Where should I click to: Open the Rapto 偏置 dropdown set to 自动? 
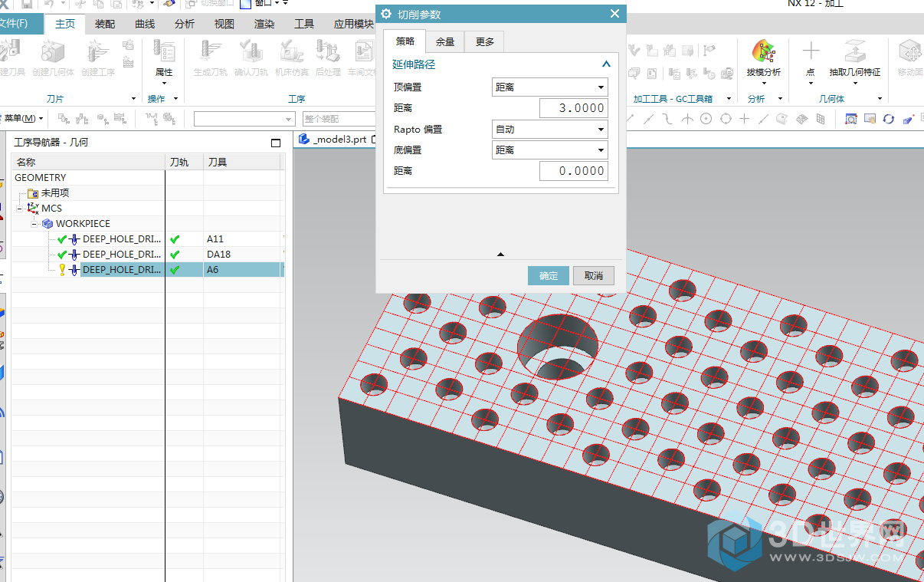click(x=549, y=130)
